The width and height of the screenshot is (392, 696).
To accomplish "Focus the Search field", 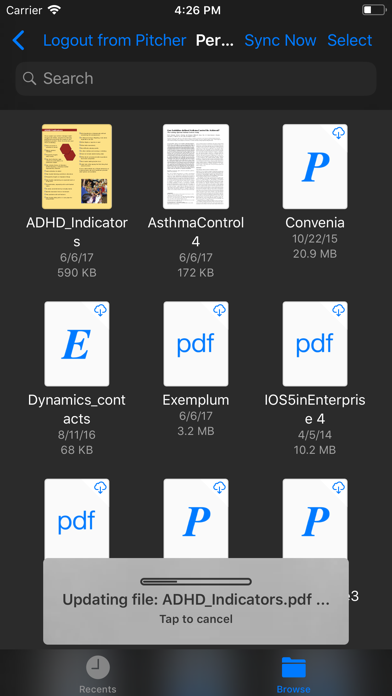I will click(196, 79).
